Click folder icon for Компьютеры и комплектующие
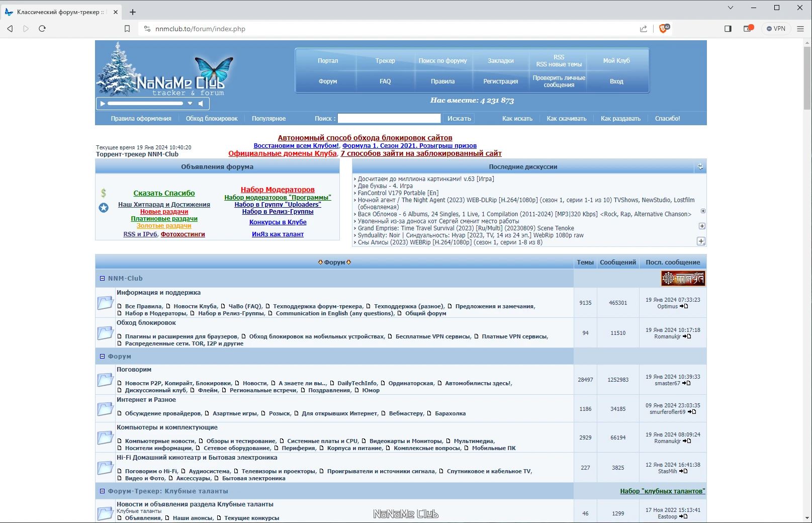 pos(105,438)
